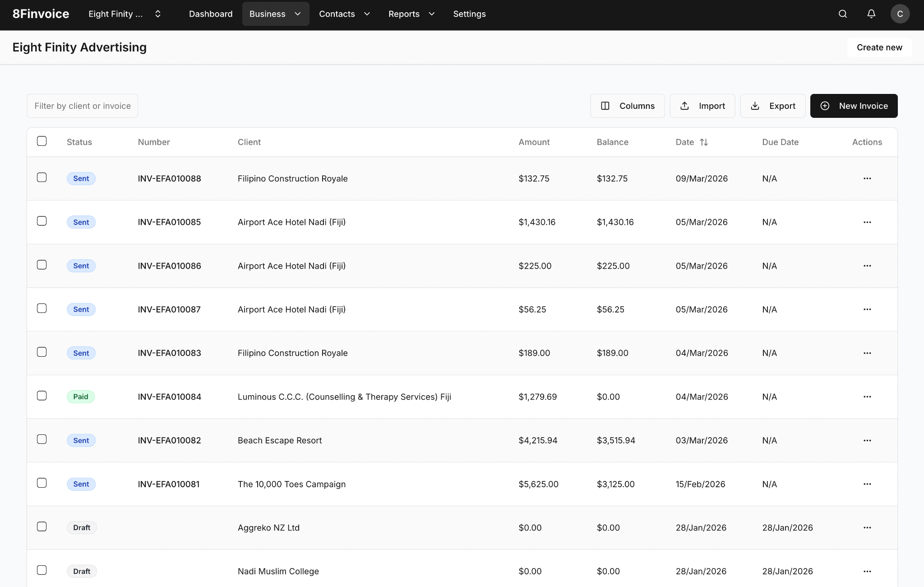Open the user avatar profile icon

[900, 14]
